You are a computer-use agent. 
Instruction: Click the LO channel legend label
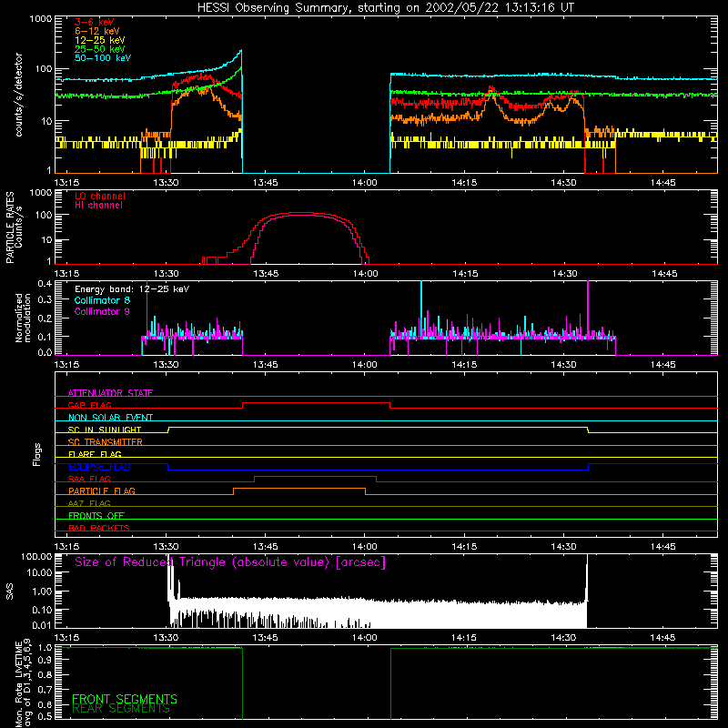[x=100, y=196]
